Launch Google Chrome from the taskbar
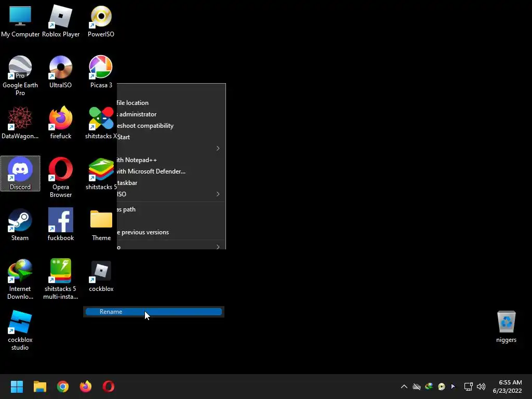The image size is (532, 399). 63,387
